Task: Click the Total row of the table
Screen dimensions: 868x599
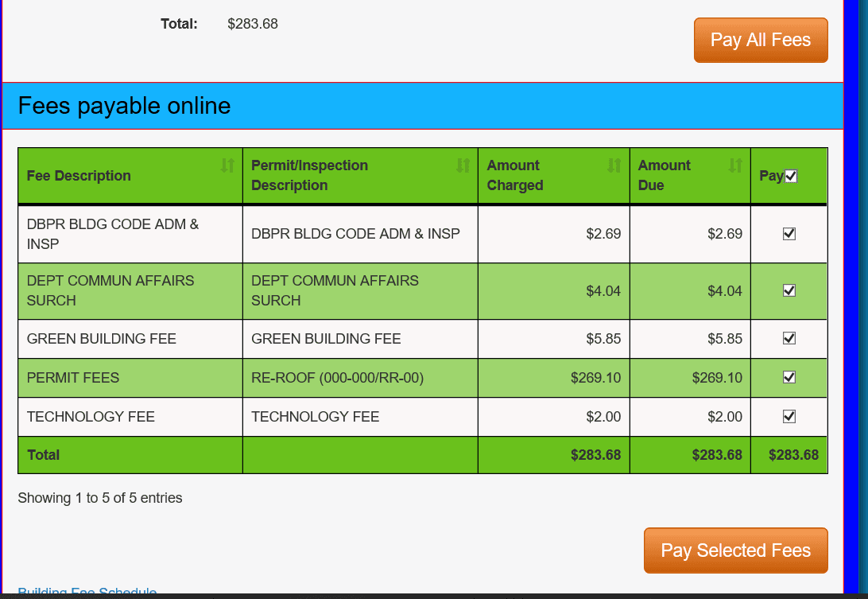Action: [x=238, y=454]
